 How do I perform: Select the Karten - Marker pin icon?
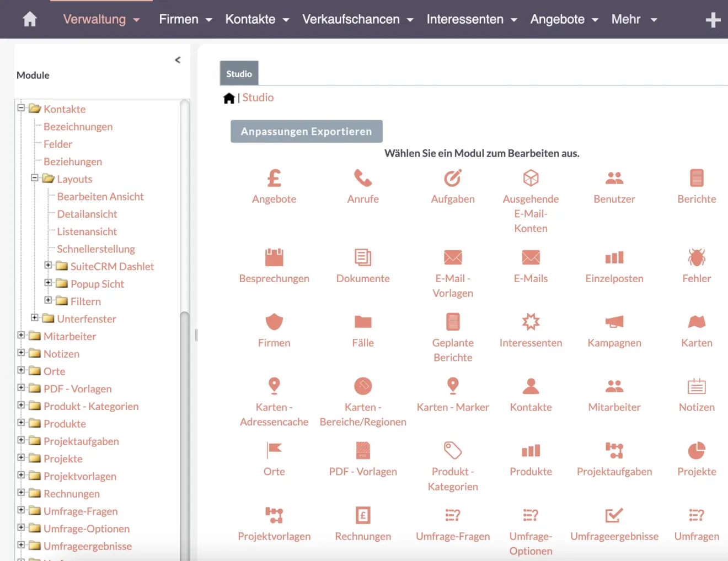[453, 386]
